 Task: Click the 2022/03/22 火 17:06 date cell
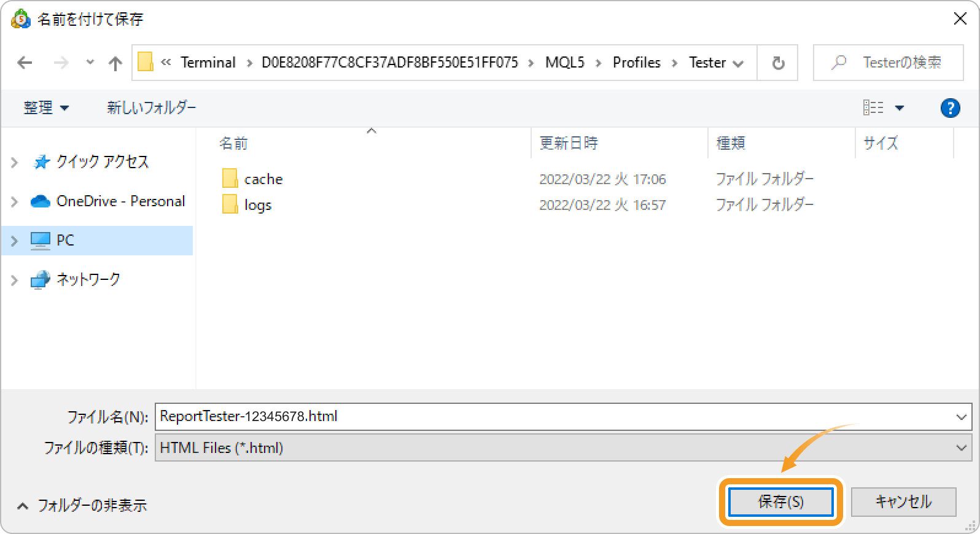click(x=602, y=179)
